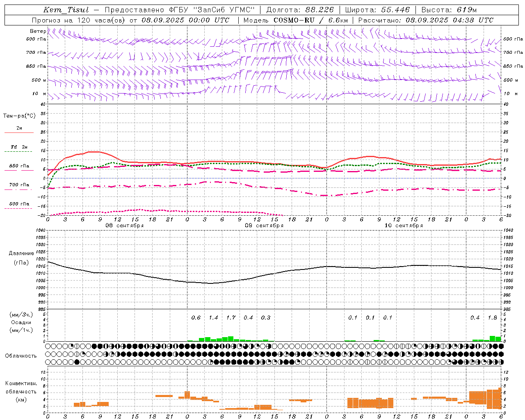Click the station name Kem_Tisul
This screenshot has width=525, height=420.
pos(66,10)
